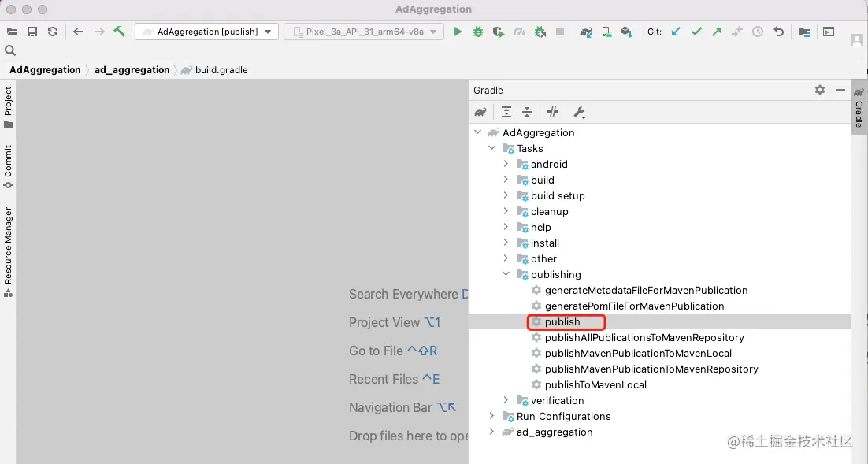Start debugging with the bug icon

click(478, 32)
